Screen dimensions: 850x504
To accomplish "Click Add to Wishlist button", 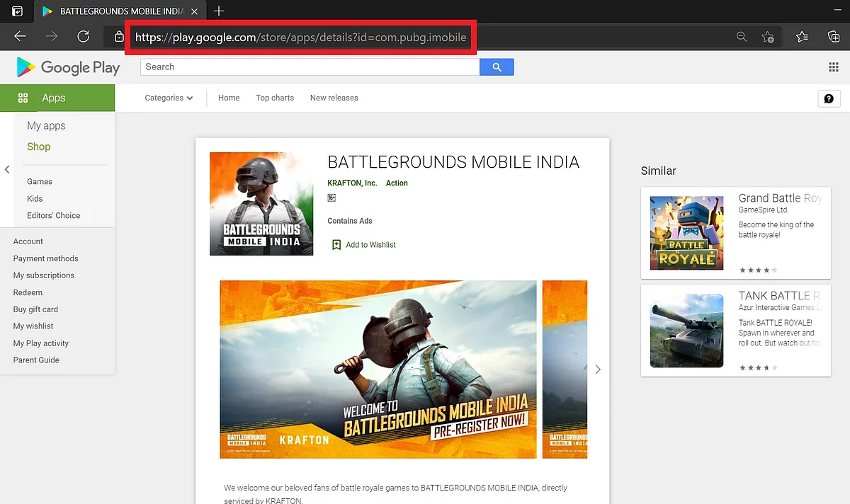I will [x=363, y=245].
